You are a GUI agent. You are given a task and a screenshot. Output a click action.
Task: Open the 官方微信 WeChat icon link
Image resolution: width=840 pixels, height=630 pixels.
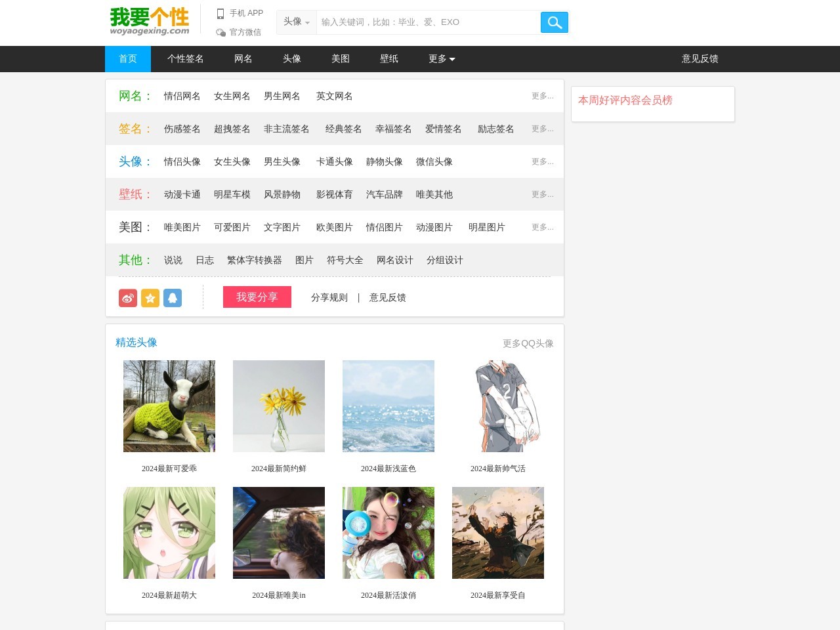(x=220, y=32)
